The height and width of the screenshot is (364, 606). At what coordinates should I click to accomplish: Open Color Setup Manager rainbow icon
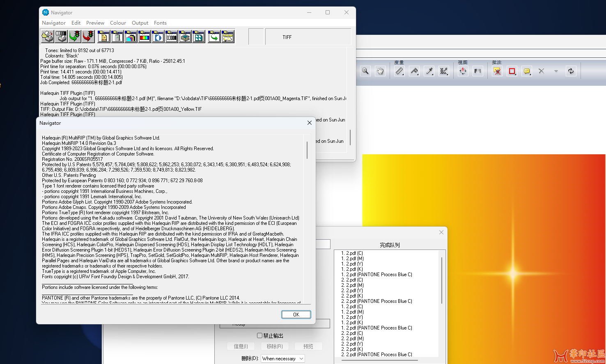145,37
